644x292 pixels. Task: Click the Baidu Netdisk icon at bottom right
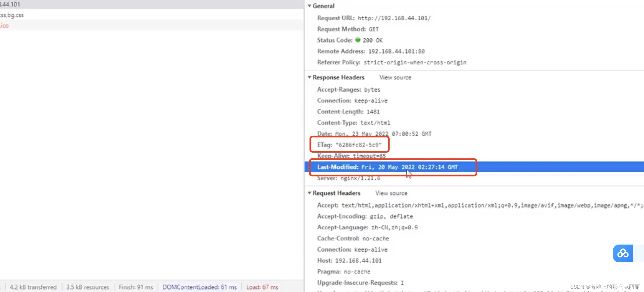pyautogui.click(x=623, y=253)
